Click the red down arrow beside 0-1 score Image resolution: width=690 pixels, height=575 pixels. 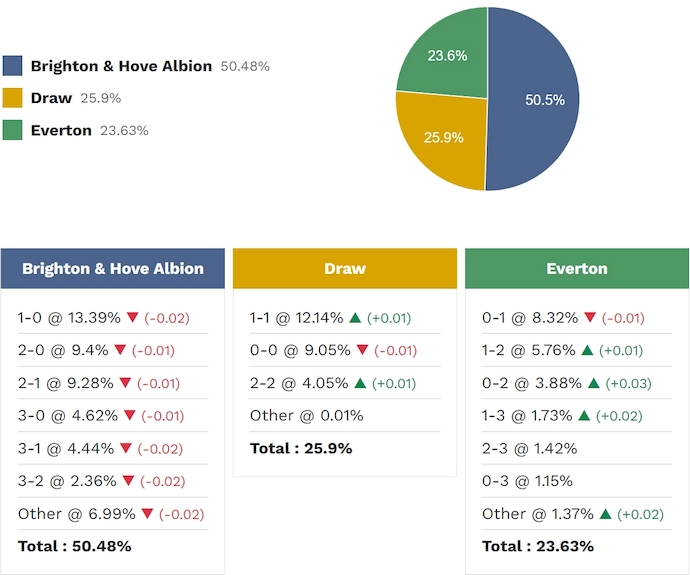[x=590, y=319]
